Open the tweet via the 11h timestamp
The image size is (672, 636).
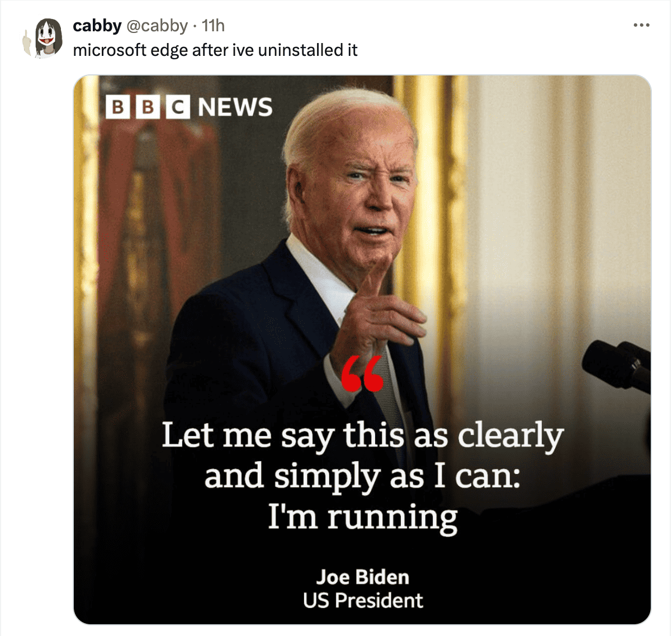click(212, 26)
